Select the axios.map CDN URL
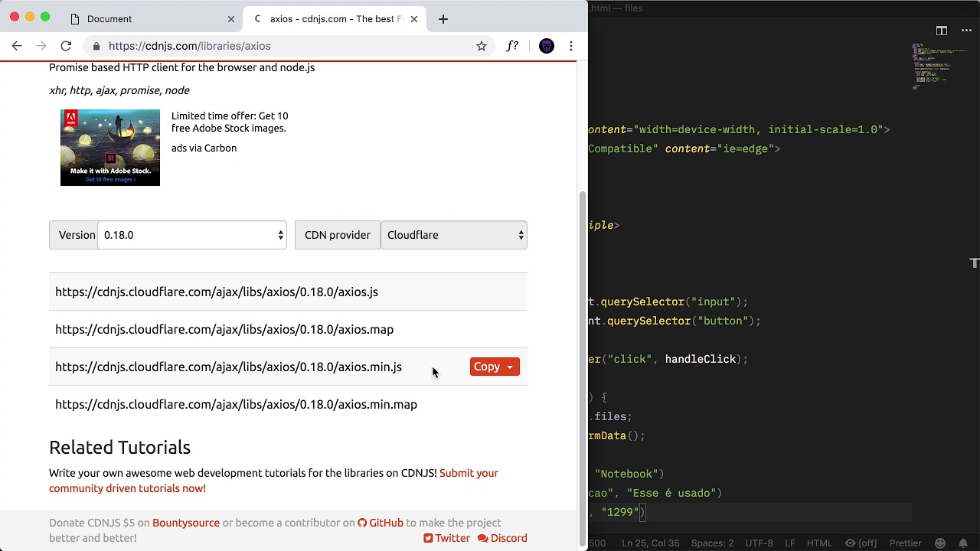This screenshot has width=980, height=551. (224, 329)
